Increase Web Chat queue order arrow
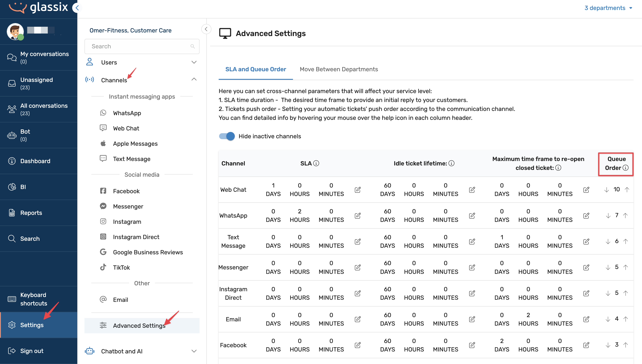Image resolution: width=642 pixels, height=364 pixels. [627, 189]
